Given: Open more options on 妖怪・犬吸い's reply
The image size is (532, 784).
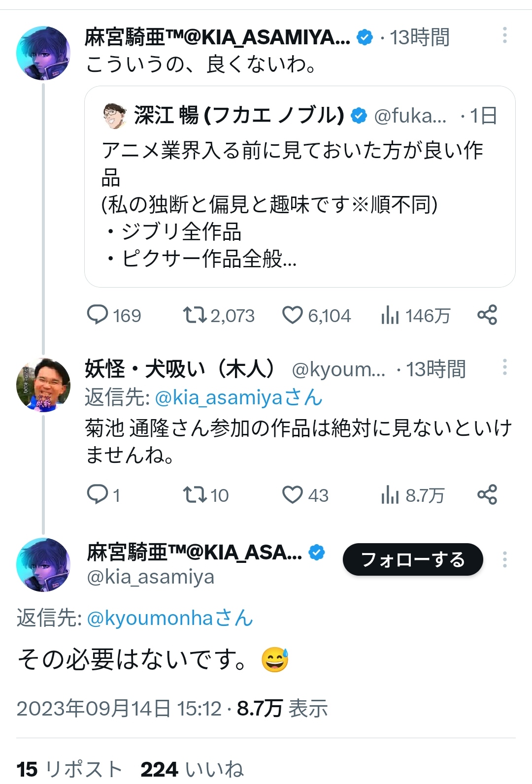Looking at the screenshot, I should [505, 367].
